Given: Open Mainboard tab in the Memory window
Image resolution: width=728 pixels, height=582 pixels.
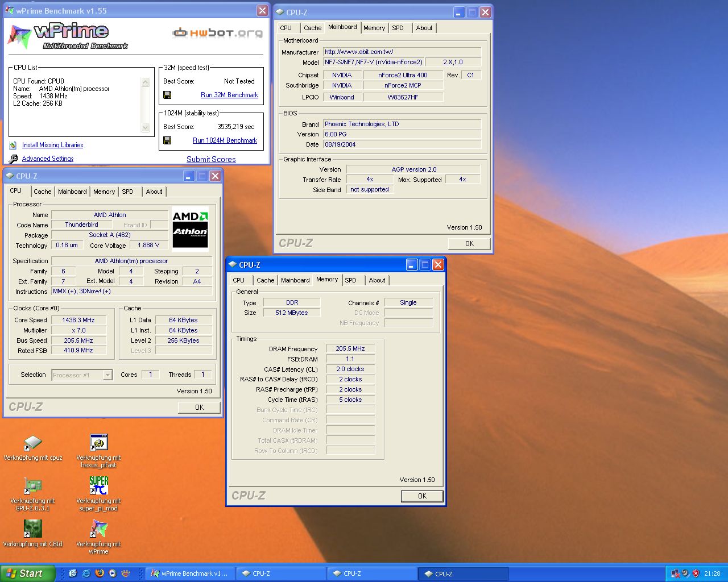Looking at the screenshot, I should [x=295, y=280].
